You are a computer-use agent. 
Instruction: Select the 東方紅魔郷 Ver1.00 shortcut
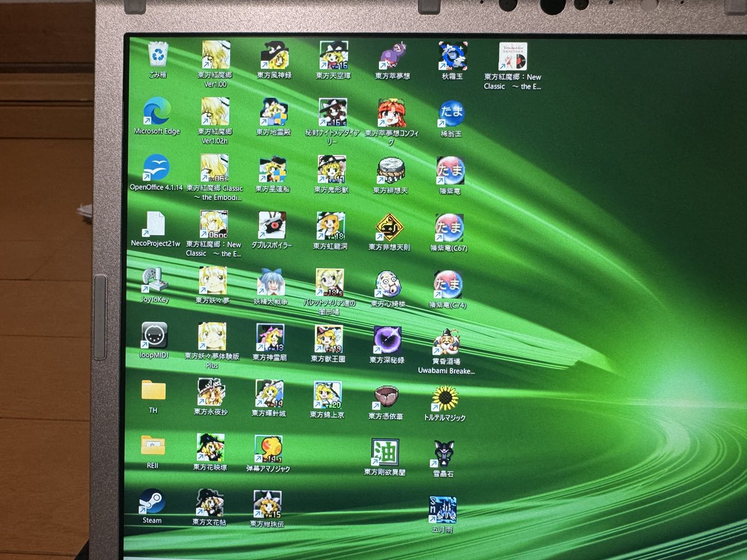tap(215, 55)
